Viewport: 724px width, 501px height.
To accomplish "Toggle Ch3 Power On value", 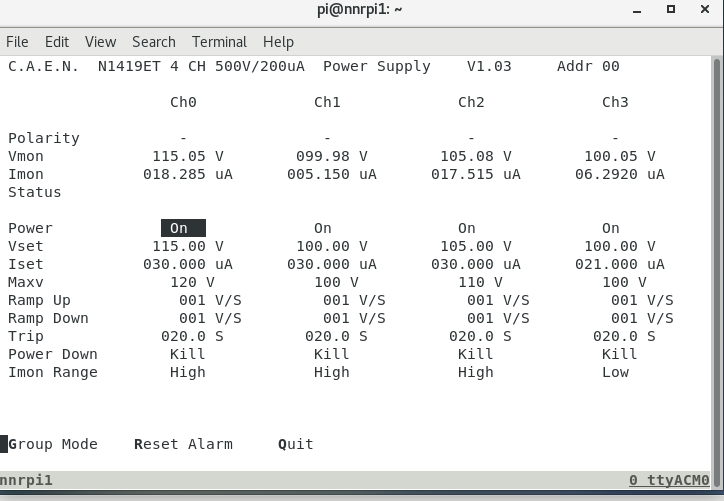I will coord(610,228).
